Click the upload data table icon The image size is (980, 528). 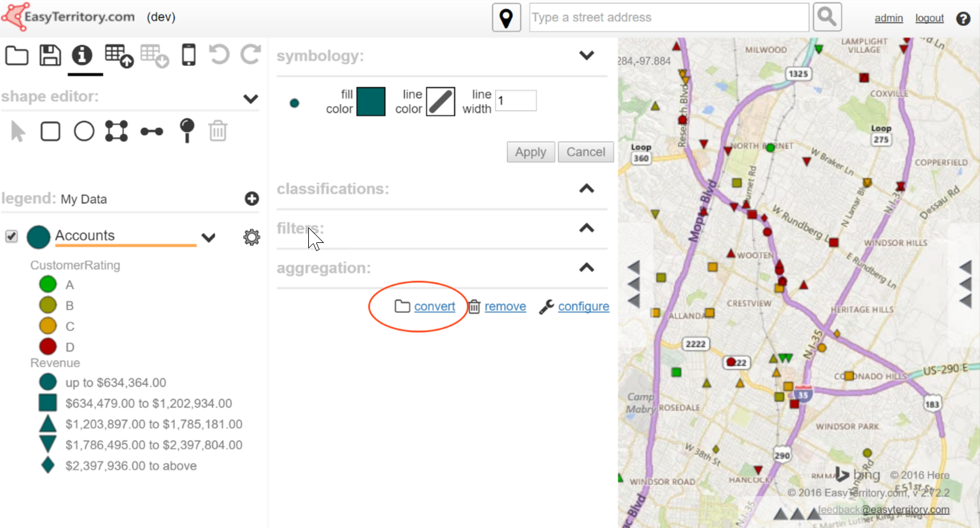(x=118, y=56)
